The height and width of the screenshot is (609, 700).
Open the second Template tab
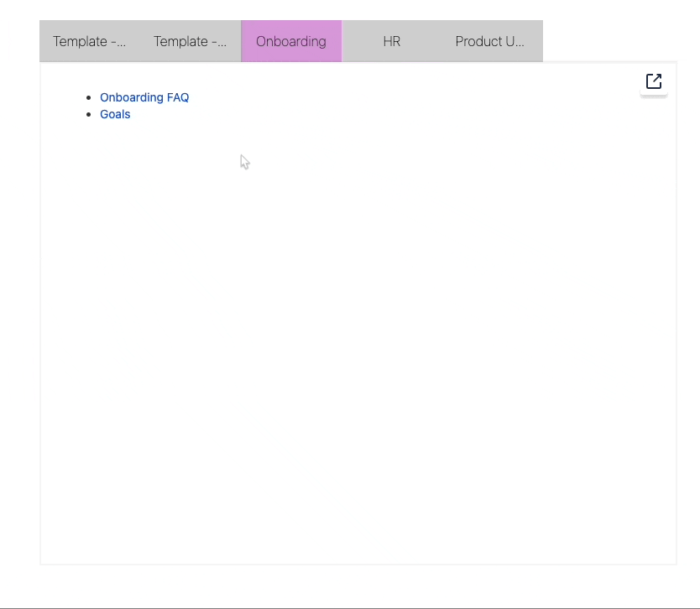click(x=190, y=40)
